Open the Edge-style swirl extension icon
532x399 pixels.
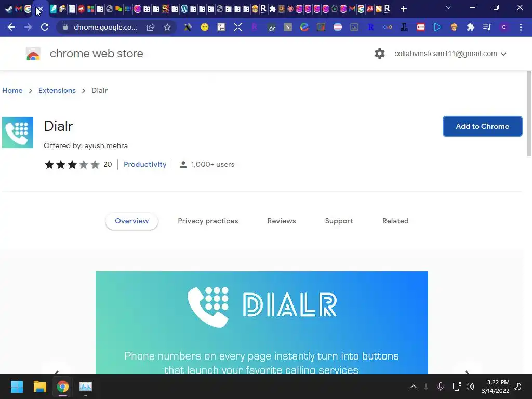[304, 27]
